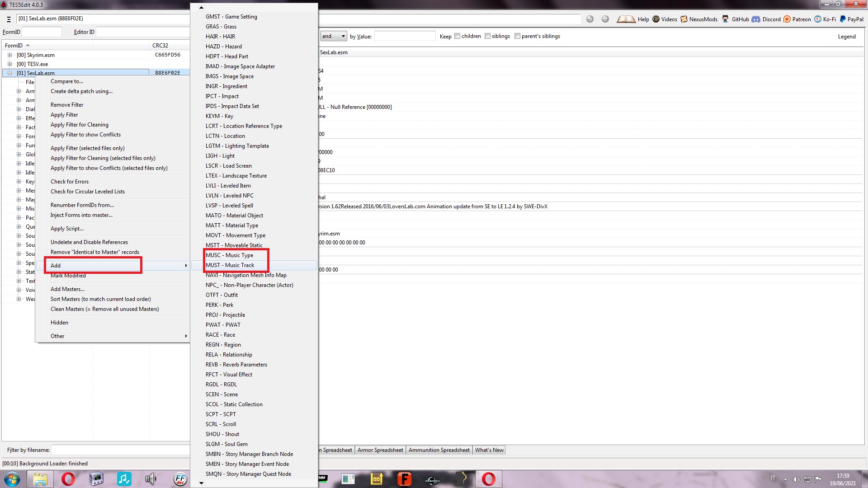
Task: Open the Discord icon
Action: tap(756, 19)
